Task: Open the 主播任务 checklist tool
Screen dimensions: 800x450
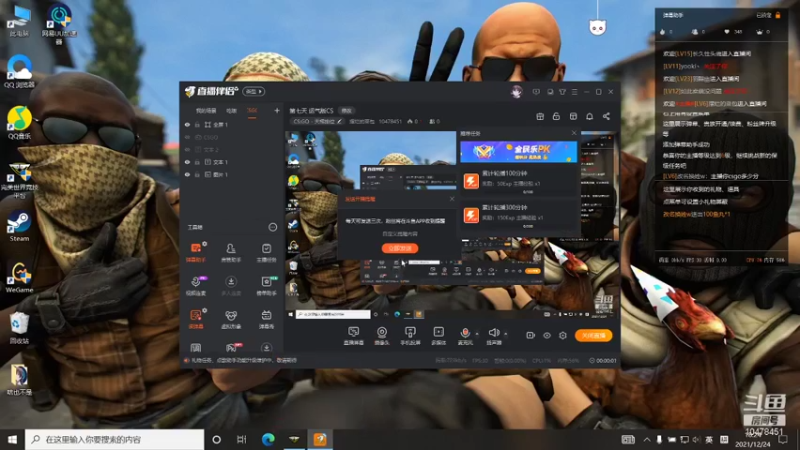Action: (266, 252)
